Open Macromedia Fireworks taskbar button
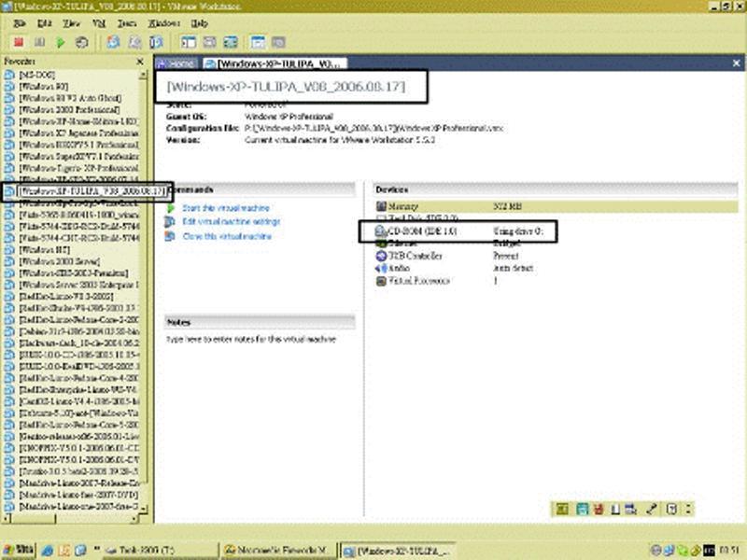Screen dimensions: 747x560 [277, 550]
